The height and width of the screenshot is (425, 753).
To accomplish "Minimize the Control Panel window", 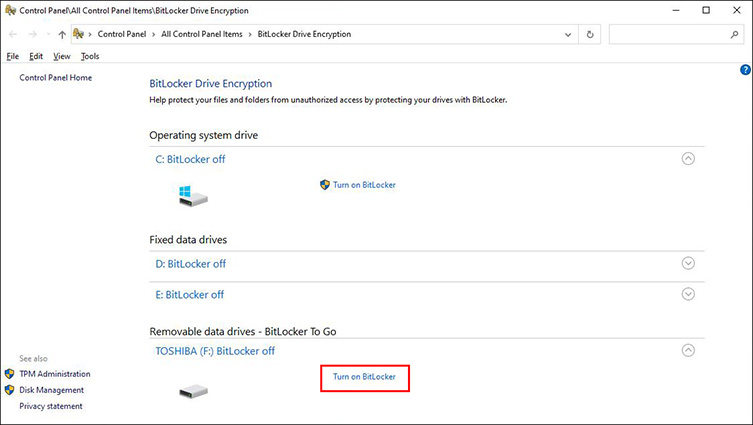I will click(676, 10).
